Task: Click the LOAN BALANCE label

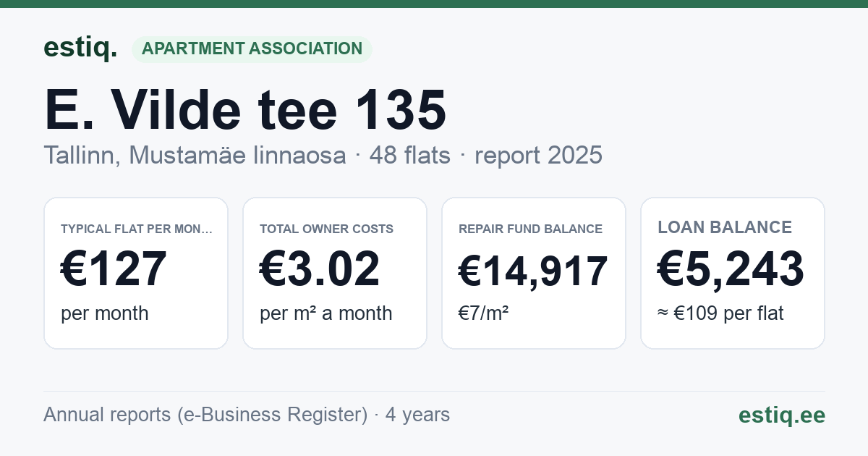Action: tap(725, 227)
